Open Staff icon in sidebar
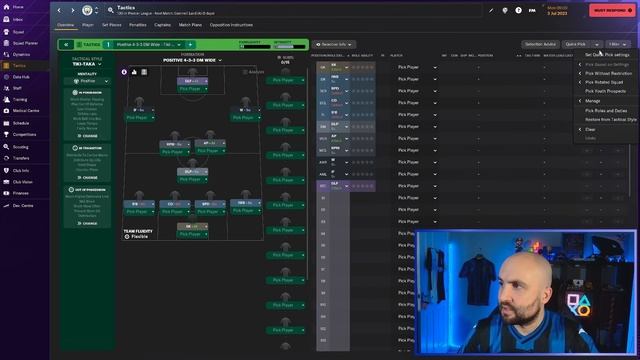The height and width of the screenshot is (360, 640). (x=7, y=88)
